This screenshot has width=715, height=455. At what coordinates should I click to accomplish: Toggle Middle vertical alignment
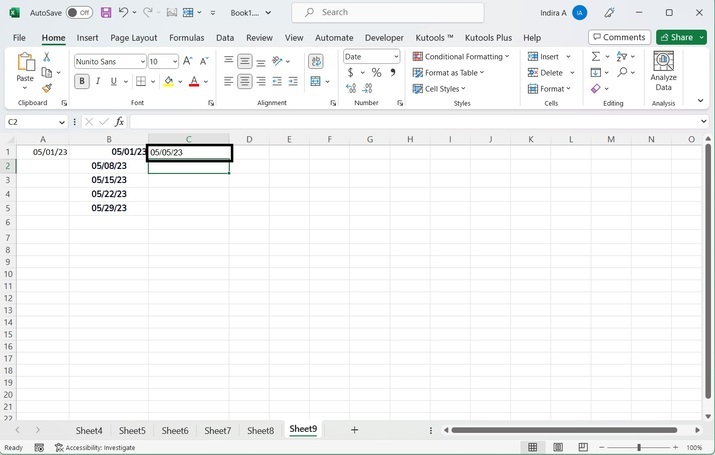[245, 61]
